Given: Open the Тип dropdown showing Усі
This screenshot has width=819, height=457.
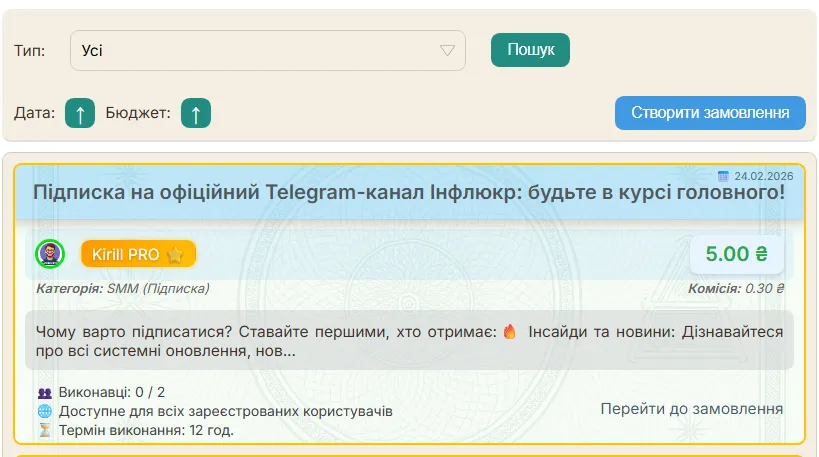Looking at the screenshot, I should (x=267, y=51).
